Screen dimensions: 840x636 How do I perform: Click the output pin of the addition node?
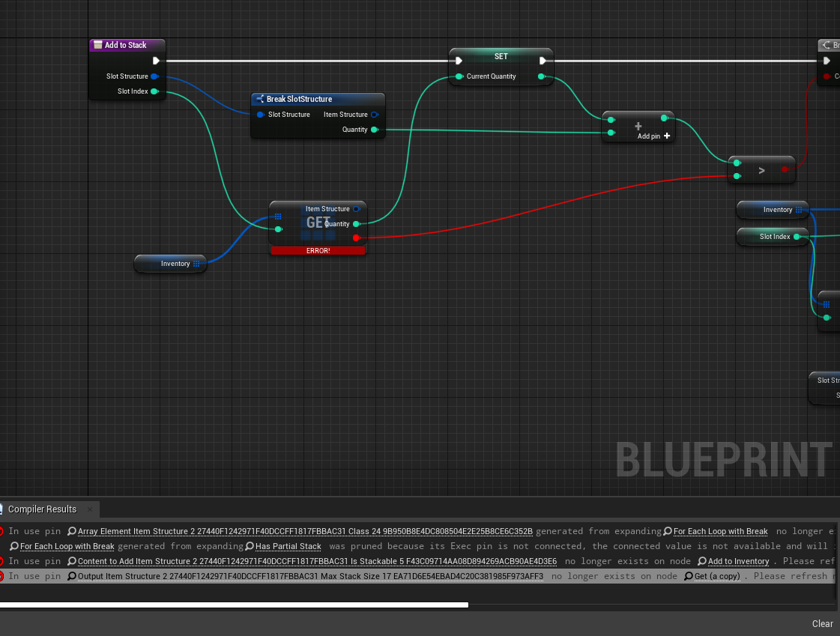[x=665, y=118]
